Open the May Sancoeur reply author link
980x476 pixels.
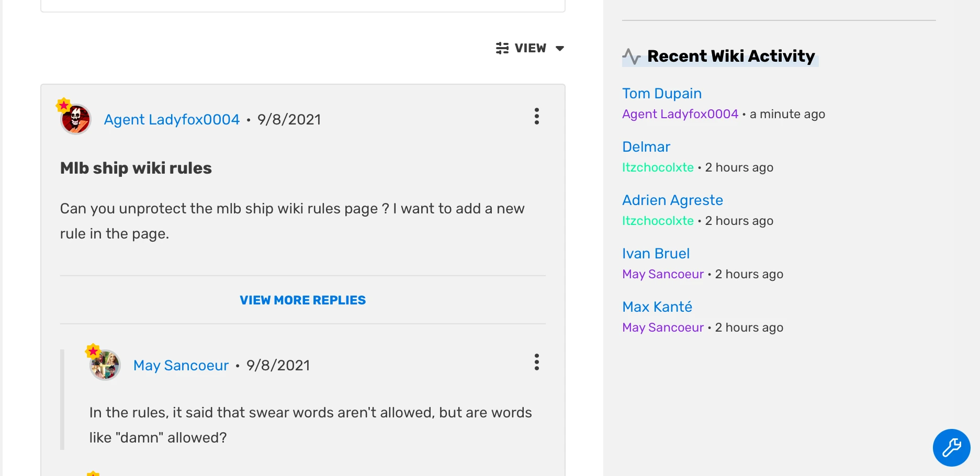pos(181,366)
